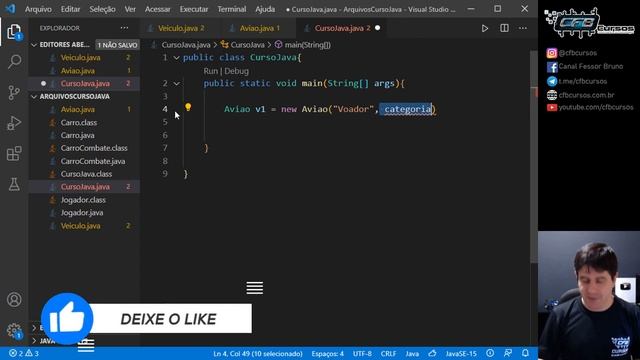Close the unsaved CursoJava.java tab dot
The height and width of the screenshot is (360, 640).
click(x=378, y=28)
